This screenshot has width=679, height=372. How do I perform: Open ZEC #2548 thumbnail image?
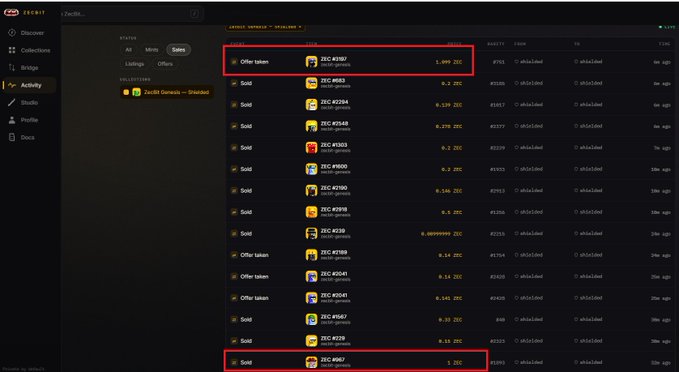pos(311,126)
